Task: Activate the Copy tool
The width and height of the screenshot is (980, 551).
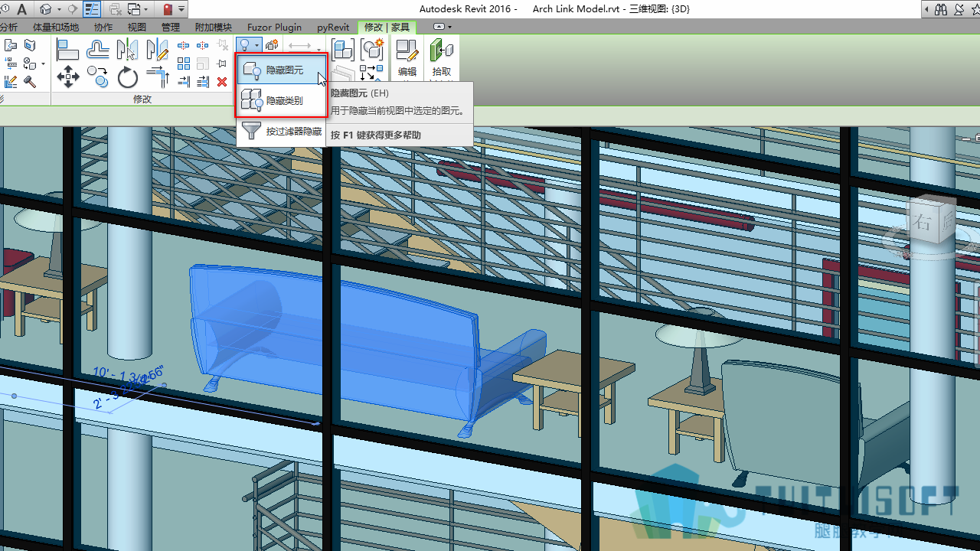Action: (x=97, y=77)
